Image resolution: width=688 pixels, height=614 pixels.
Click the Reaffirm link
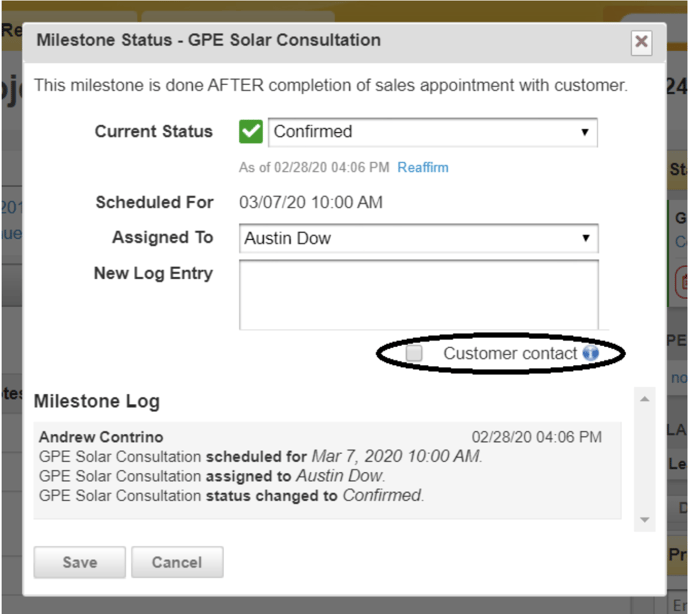click(422, 167)
